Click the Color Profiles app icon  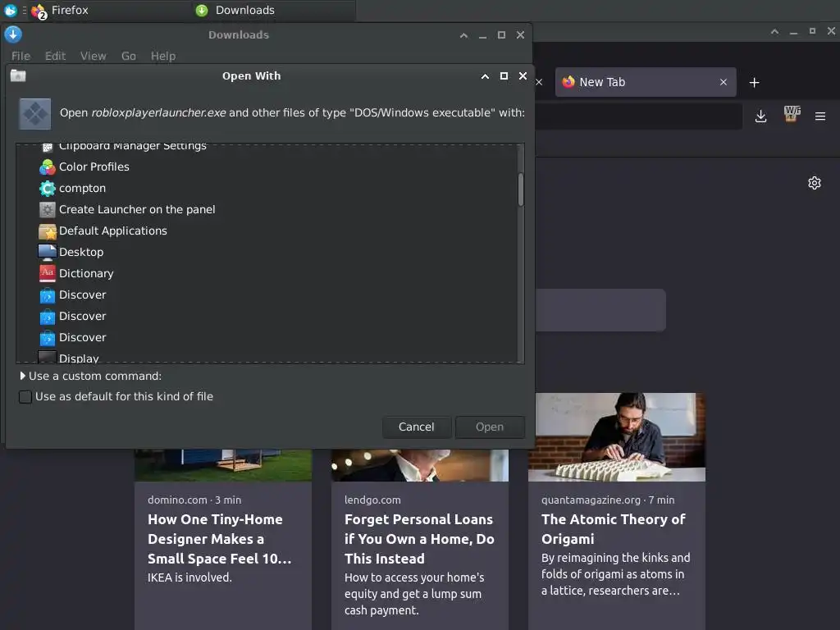tap(47, 167)
